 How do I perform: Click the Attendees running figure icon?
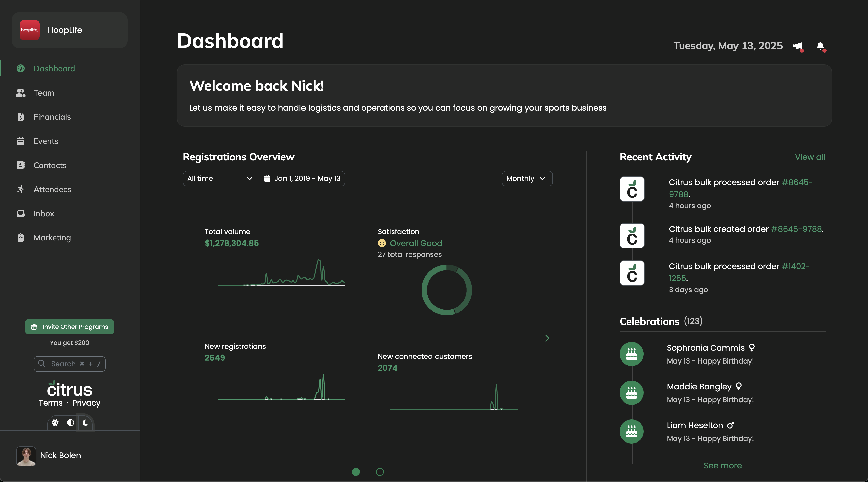pos(21,189)
